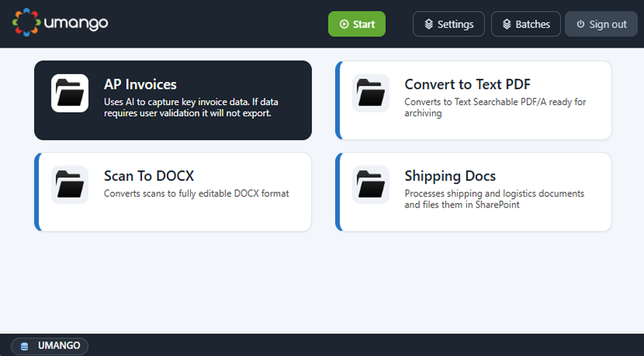Click the database icon in status bar
The image size is (644, 356).
click(24, 347)
